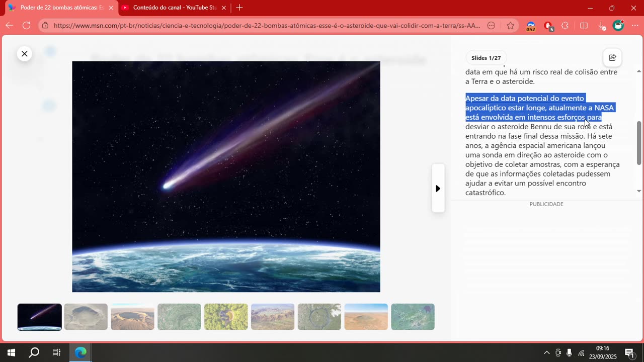644x362 pixels.
Task: Add page to favorites with the star icon
Action: click(511, 26)
